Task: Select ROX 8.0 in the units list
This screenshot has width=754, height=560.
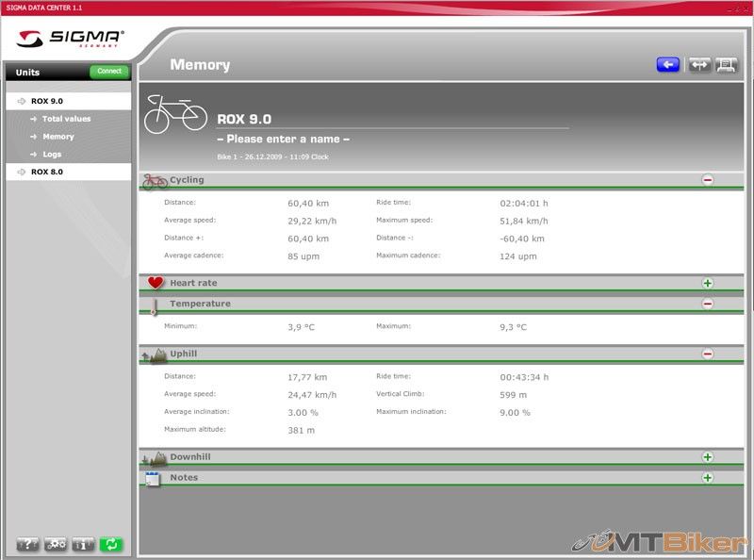Action: 47,172
